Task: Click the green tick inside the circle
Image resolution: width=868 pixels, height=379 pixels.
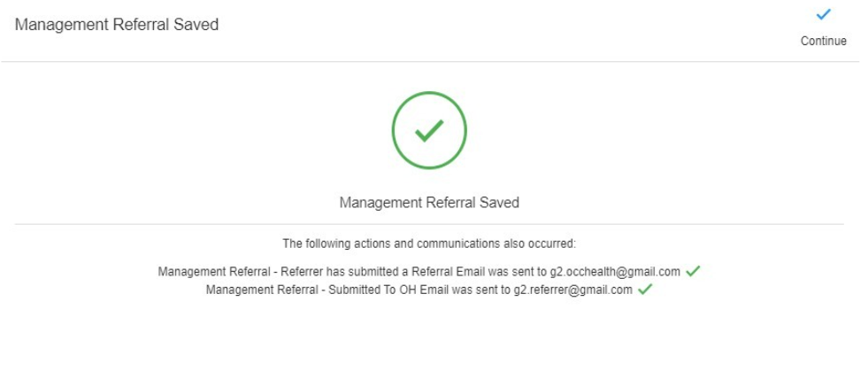Action: click(x=429, y=131)
